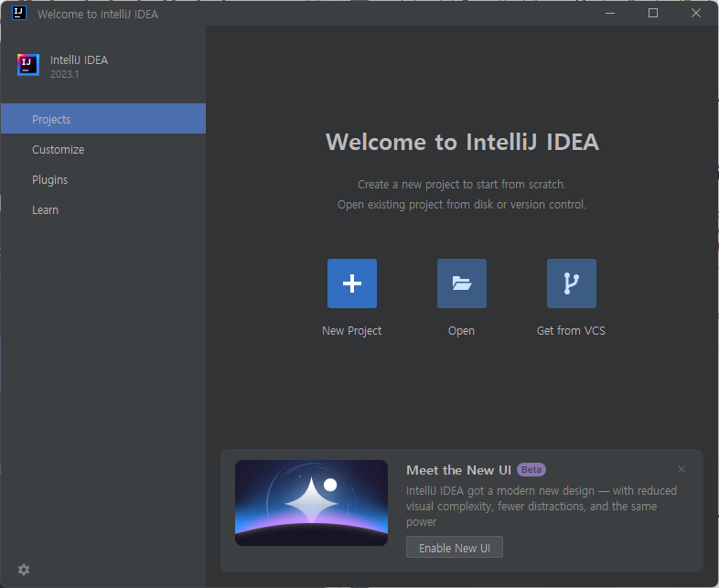Click the Open folder icon

461,283
